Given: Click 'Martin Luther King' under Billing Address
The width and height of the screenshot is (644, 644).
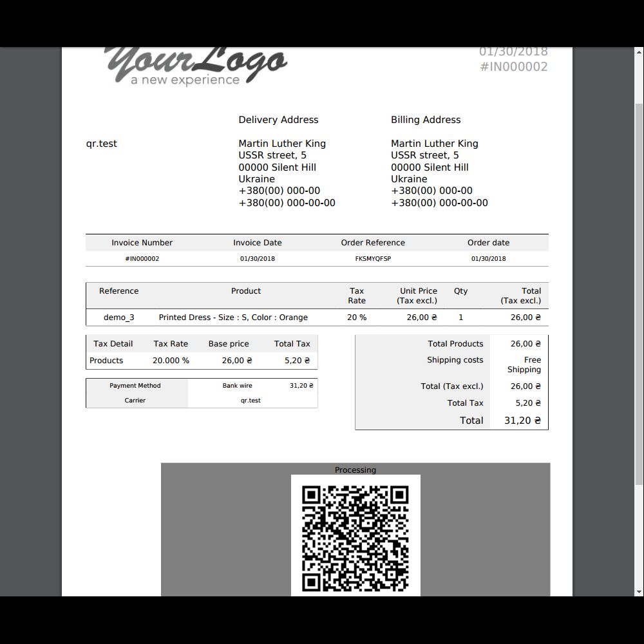Looking at the screenshot, I should point(435,144).
